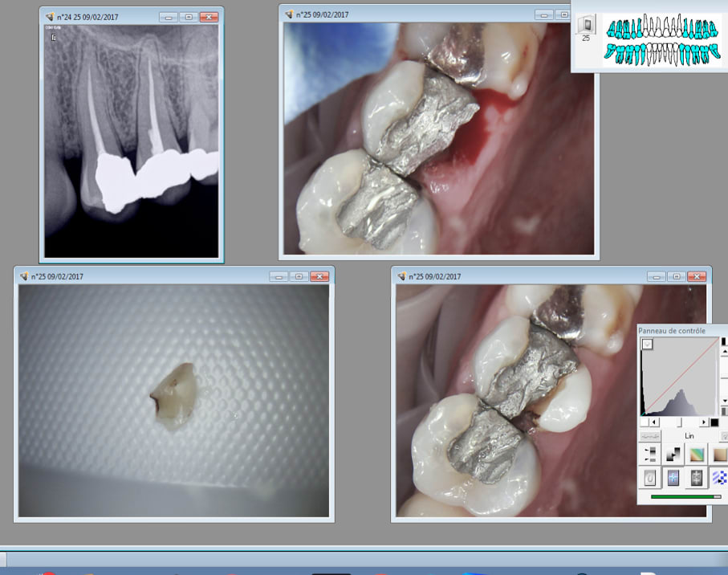Click the contrast levels icon in control panel

pyautogui.click(x=651, y=455)
